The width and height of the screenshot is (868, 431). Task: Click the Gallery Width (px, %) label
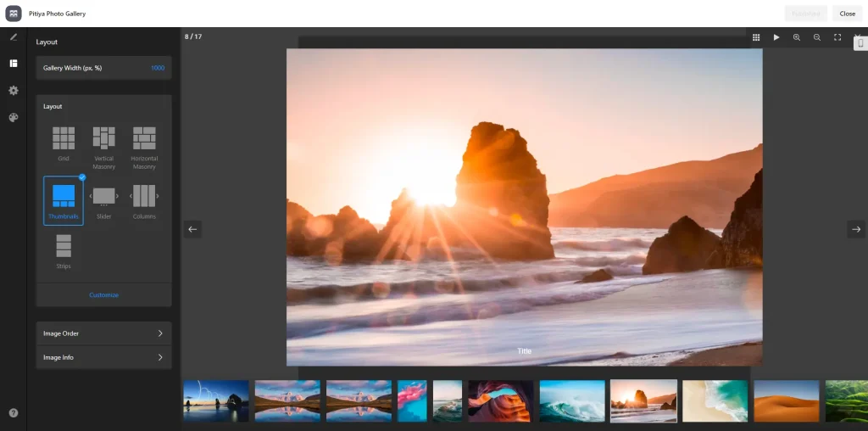[x=73, y=68]
